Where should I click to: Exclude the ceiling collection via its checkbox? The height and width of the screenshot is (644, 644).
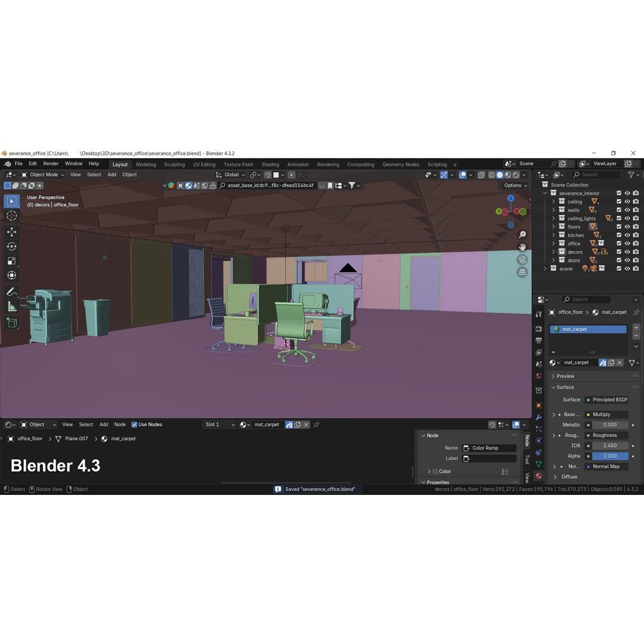tap(619, 202)
